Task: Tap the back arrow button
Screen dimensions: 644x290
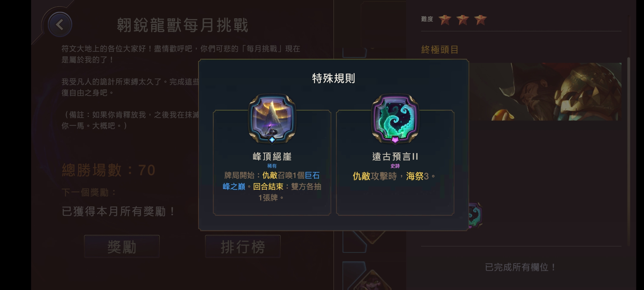Action: coord(60,25)
